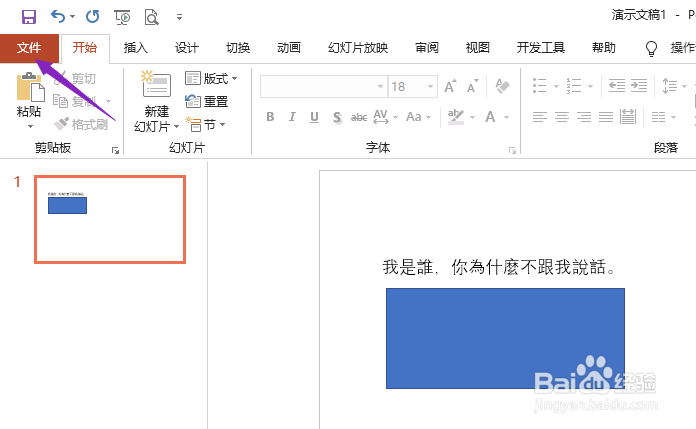The height and width of the screenshot is (429, 696).
Task: Toggle align text right
Action: tap(584, 117)
